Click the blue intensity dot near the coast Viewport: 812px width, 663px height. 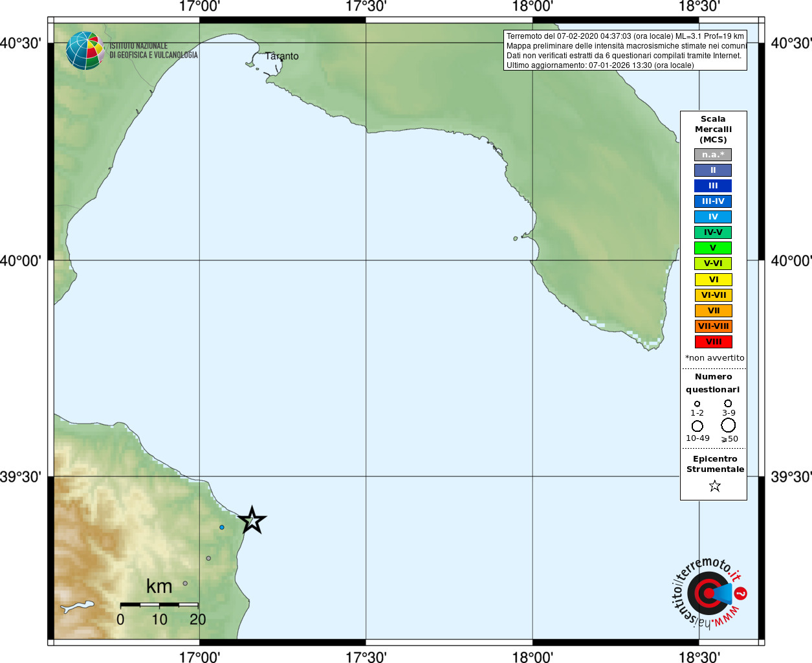(221, 527)
